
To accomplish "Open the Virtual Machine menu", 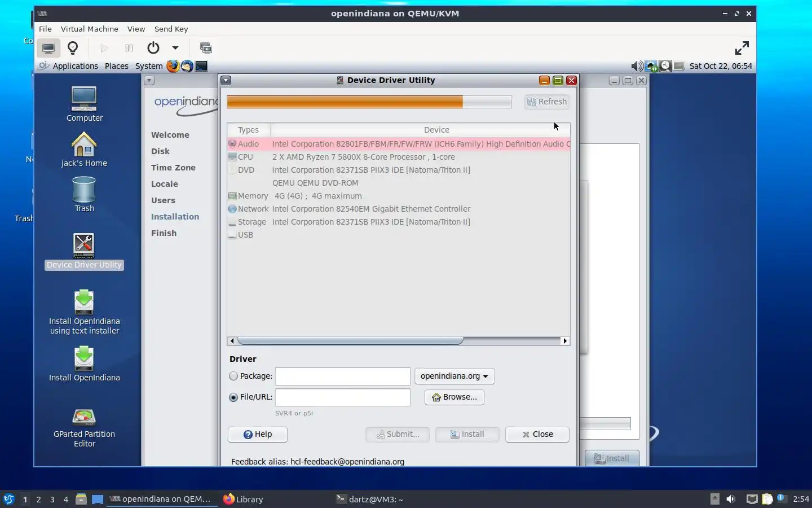I will [x=90, y=29].
